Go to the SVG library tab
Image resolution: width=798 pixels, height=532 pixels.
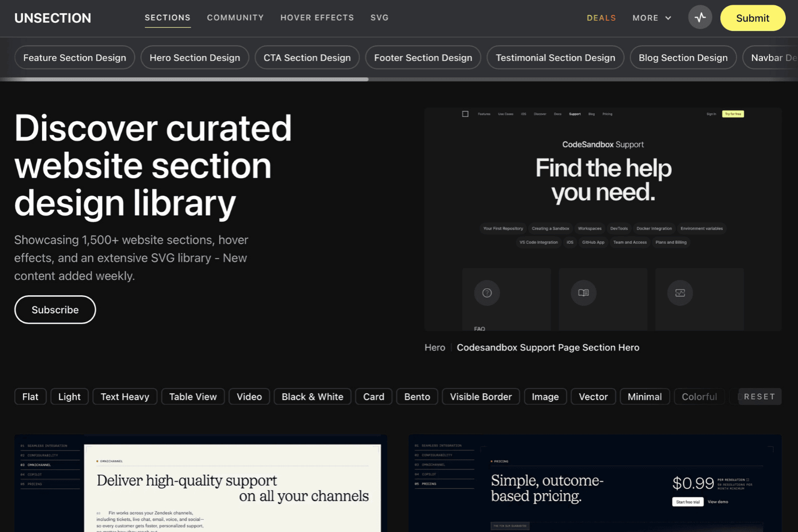pos(379,18)
